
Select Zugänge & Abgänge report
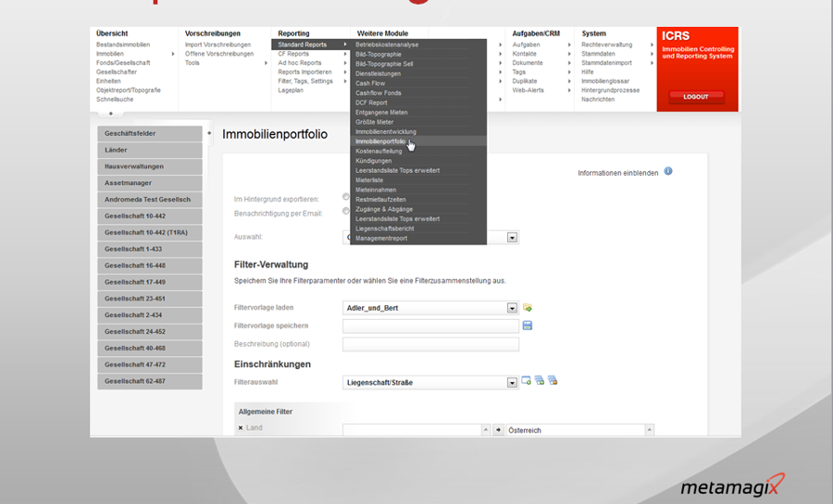pos(384,209)
